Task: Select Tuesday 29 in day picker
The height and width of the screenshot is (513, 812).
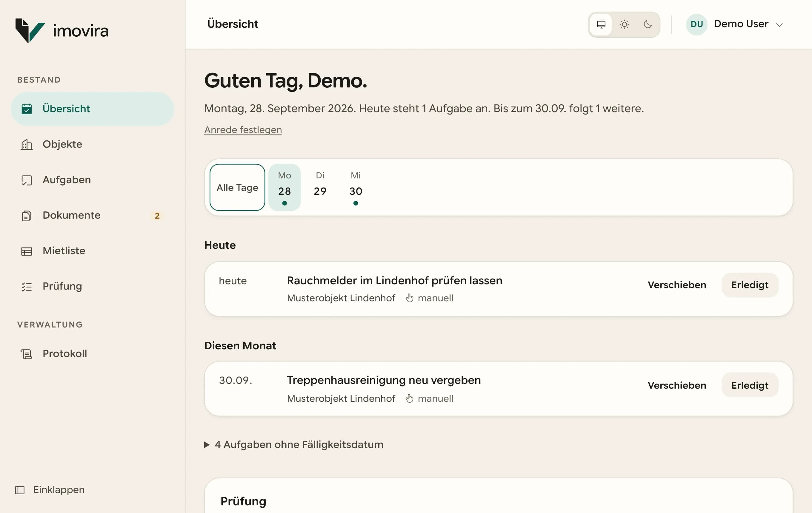Action: [x=320, y=187]
